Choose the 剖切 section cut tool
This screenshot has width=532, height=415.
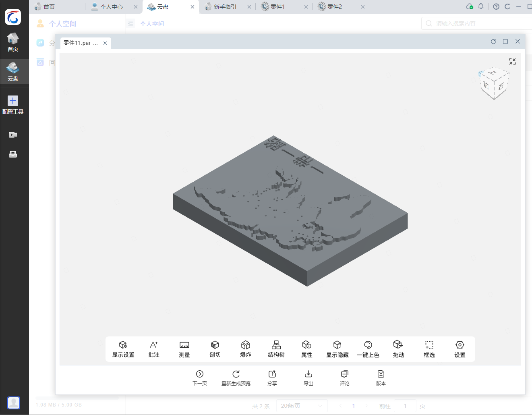pos(215,349)
